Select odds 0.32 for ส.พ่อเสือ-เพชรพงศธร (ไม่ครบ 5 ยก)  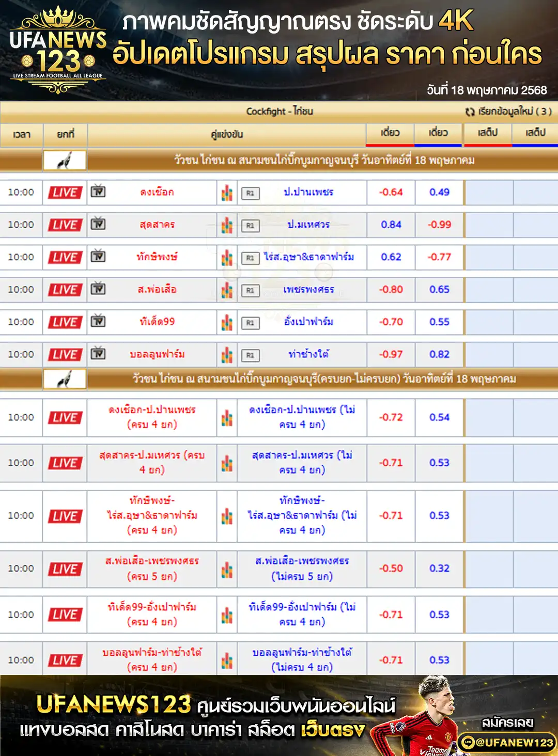(x=439, y=569)
